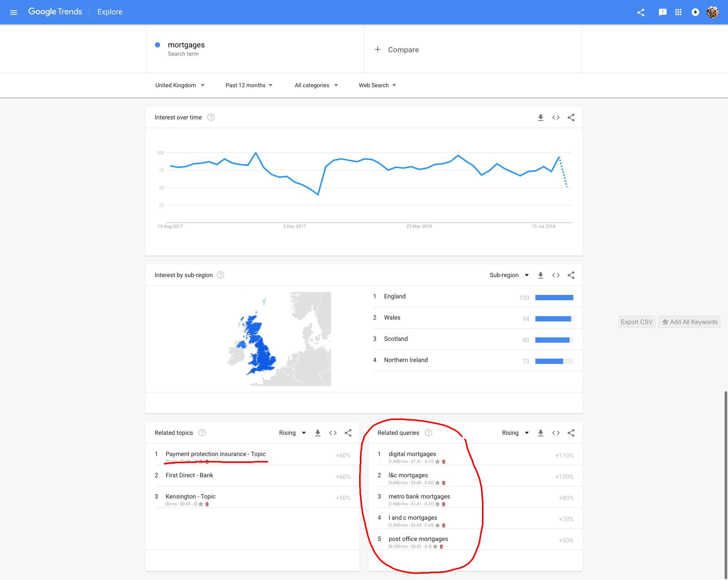Click the share icon for Interest by sub-region
The height and width of the screenshot is (580, 728).
[571, 275]
